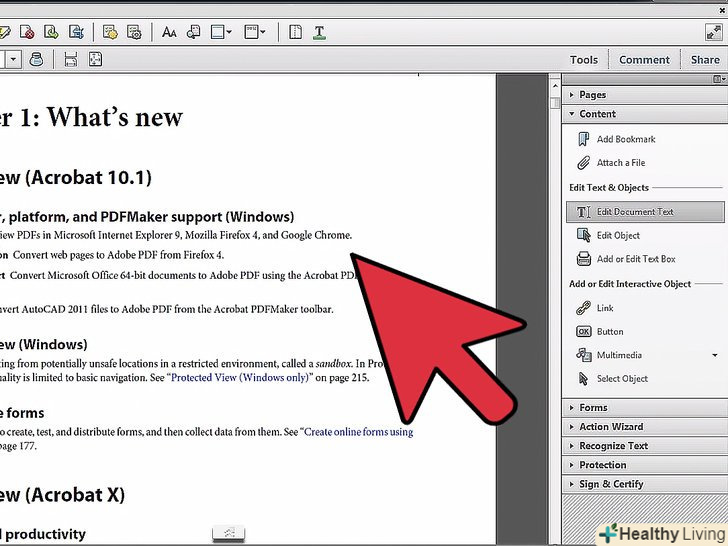
Task: Click the '(Acrobat 10.1)' heading text
Action: 88,178
